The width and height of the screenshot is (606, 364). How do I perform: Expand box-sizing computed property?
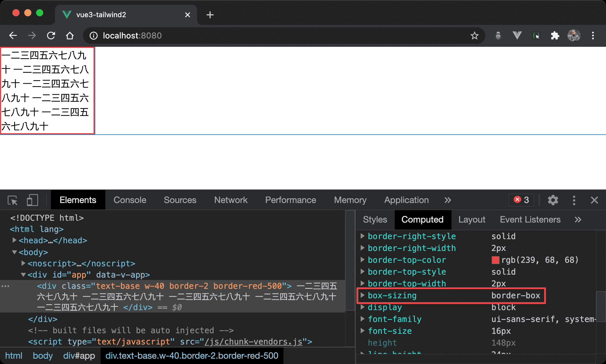click(362, 295)
